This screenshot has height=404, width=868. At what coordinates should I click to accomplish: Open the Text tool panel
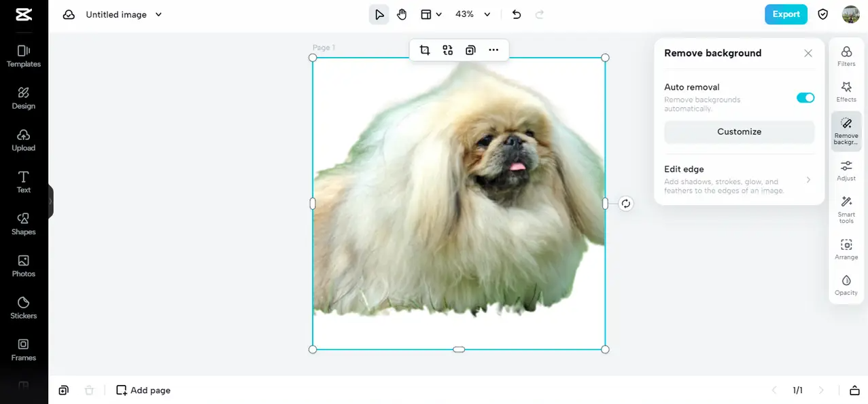pos(24,182)
